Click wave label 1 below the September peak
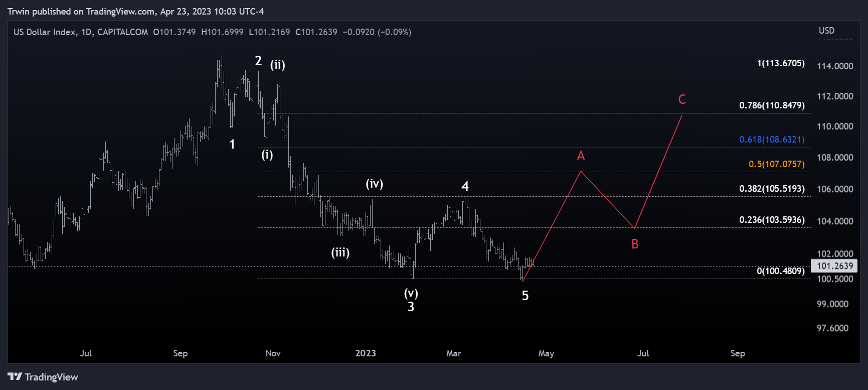Image resolution: width=868 pixels, height=390 pixels. pos(232,145)
